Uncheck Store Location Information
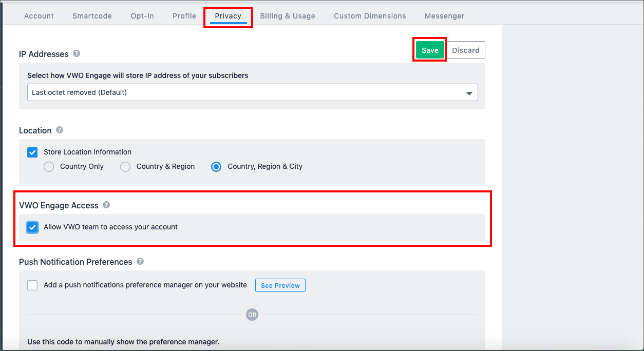Viewport: 644px width, 351px height. pos(32,152)
